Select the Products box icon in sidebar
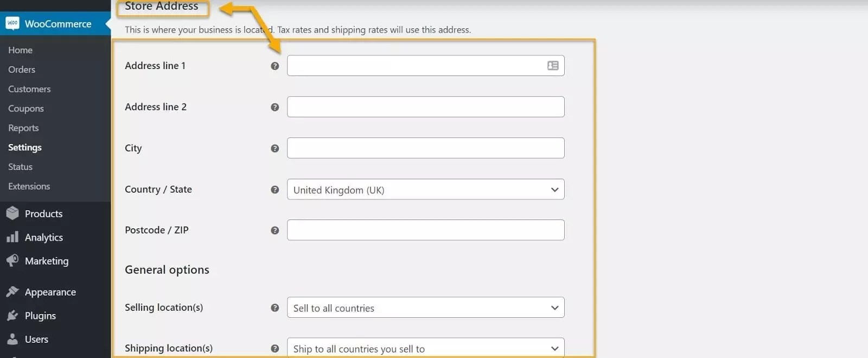Screen dimensions: 868x358 [x=13, y=213]
